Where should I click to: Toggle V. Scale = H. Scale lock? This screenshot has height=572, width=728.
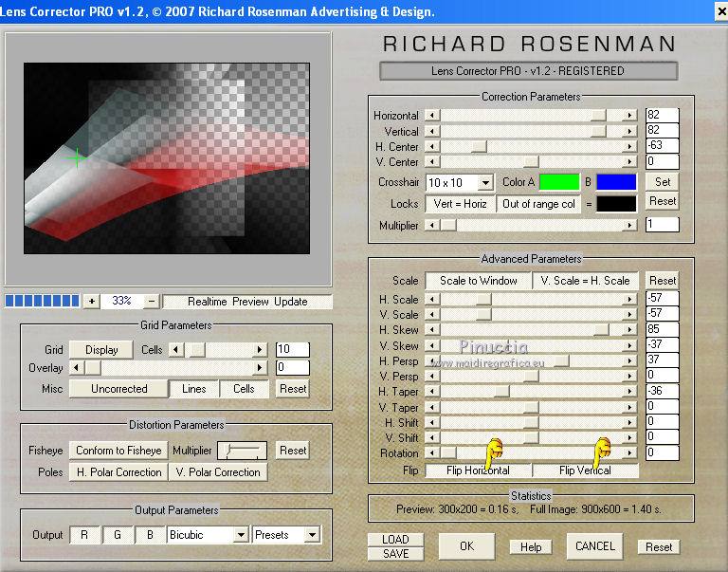point(585,281)
